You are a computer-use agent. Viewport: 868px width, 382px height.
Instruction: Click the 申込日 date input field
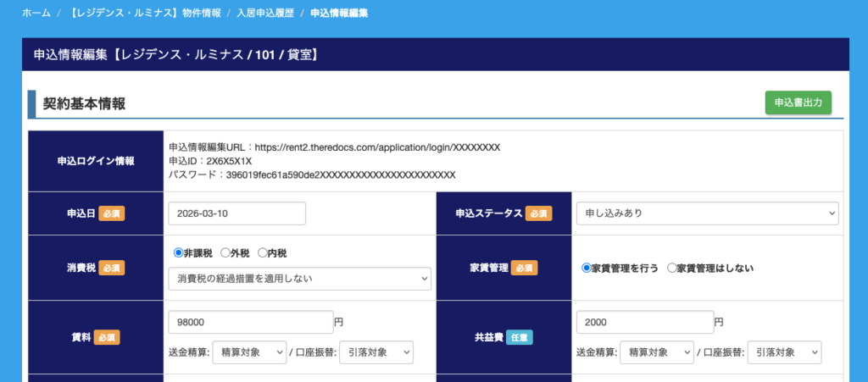(x=236, y=213)
